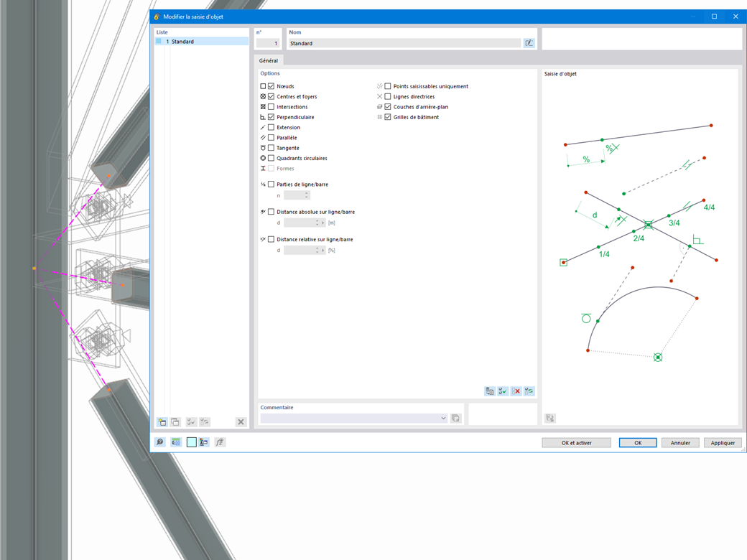Create a new object snap entry

(x=162, y=422)
